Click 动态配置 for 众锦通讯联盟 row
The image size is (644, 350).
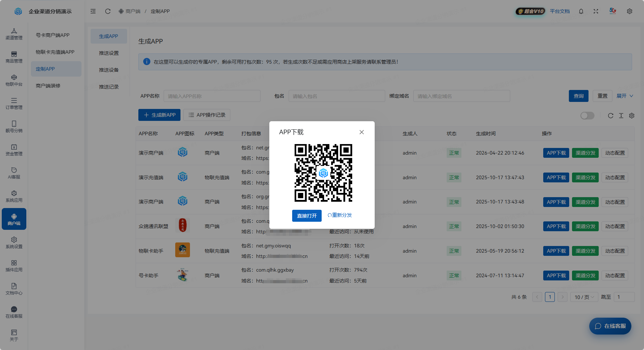pyautogui.click(x=615, y=226)
